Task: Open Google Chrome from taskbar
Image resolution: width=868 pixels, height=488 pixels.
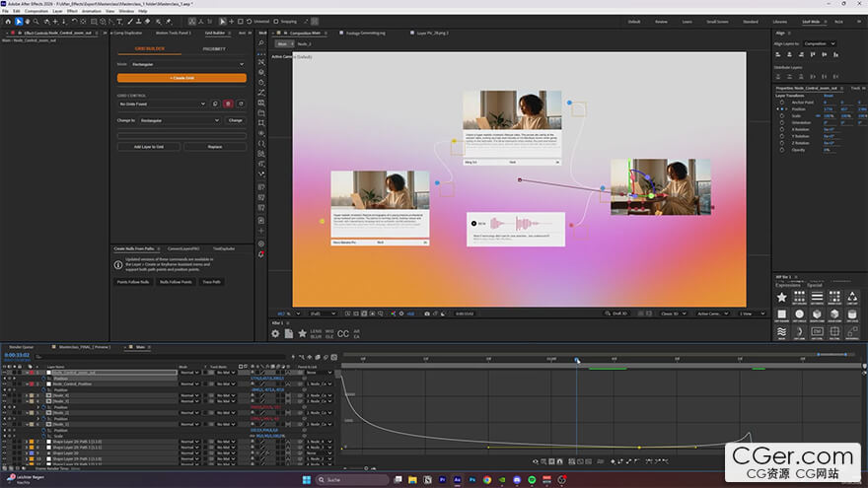Action: click(487, 480)
